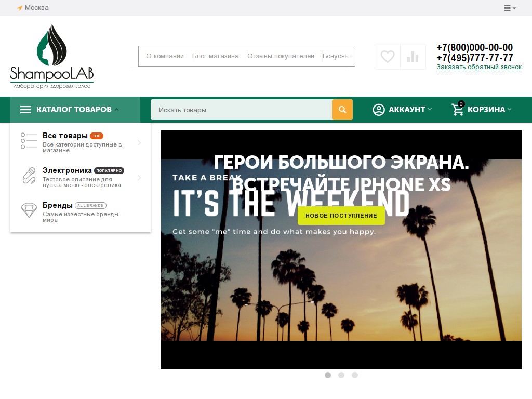The height and width of the screenshot is (399, 532).
Task: Click the ShampooLAB logo
Action: coord(52,56)
